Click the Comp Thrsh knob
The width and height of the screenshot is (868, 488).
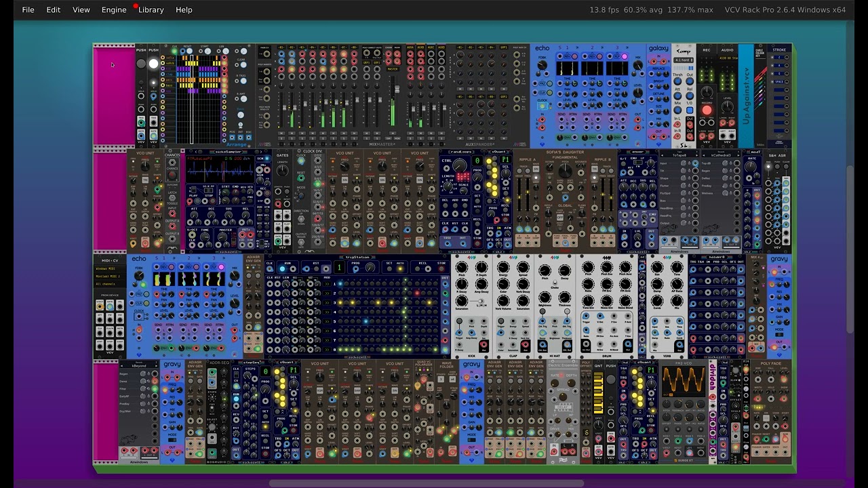[677, 81]
